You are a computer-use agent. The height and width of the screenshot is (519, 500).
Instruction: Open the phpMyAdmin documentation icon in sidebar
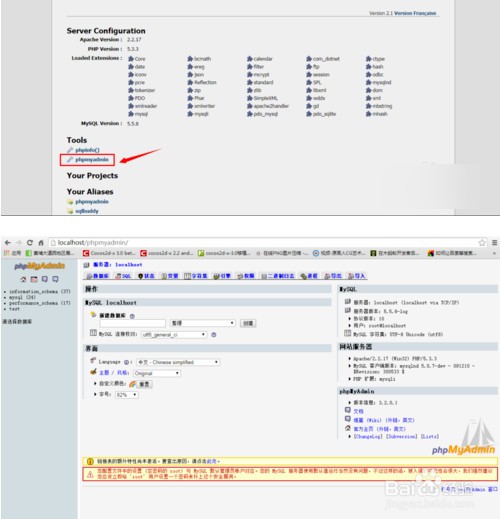[x=45, y=279]
